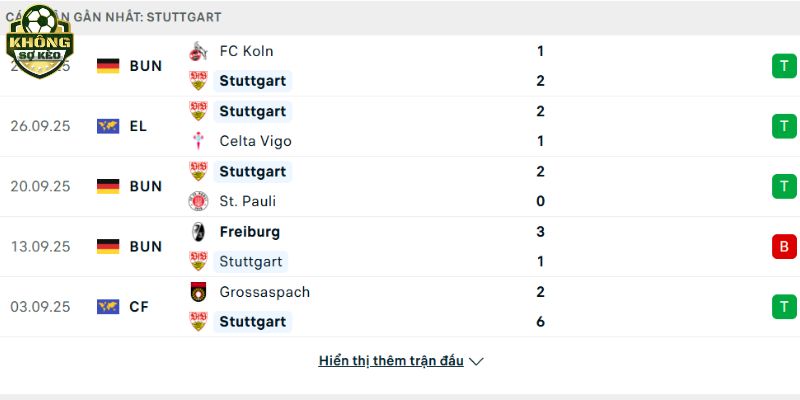This screenshot has height=400, width=800.
Task: Click Stuttgart crest in Celta Vigo match
Action: 198,111
